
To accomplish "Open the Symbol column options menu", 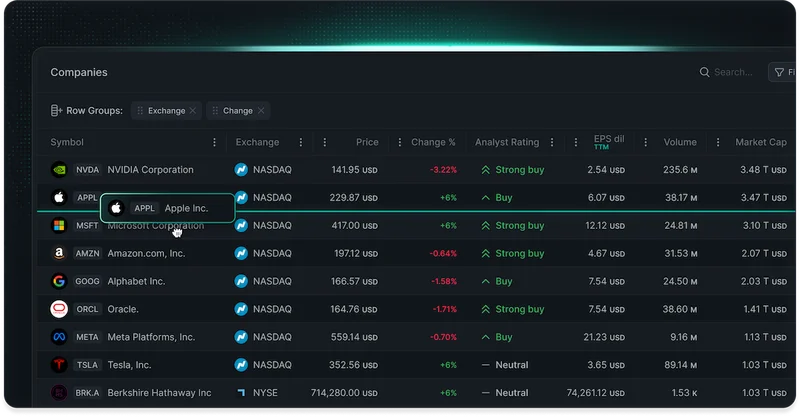I will tap(214, 143).
